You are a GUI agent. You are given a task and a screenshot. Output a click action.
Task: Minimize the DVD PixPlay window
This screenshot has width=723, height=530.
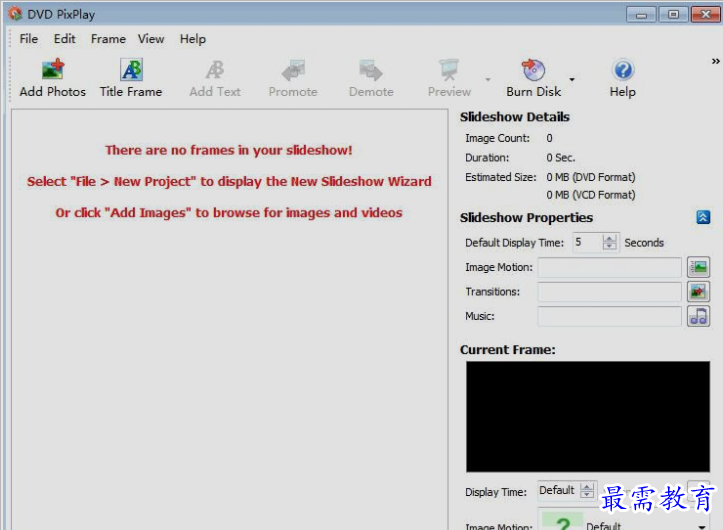pyautogui.click(x=641, y=15)
